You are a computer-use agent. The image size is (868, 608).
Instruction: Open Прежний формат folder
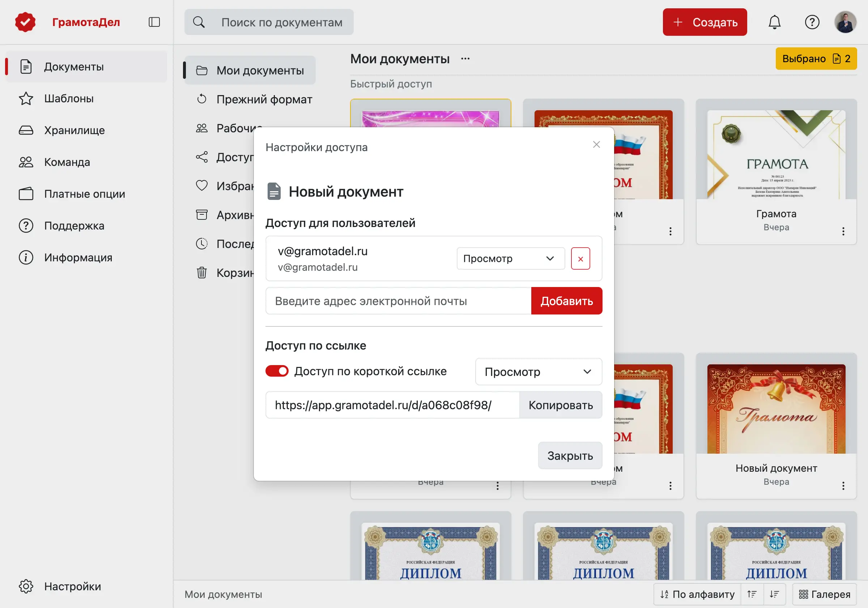(254, 99)
